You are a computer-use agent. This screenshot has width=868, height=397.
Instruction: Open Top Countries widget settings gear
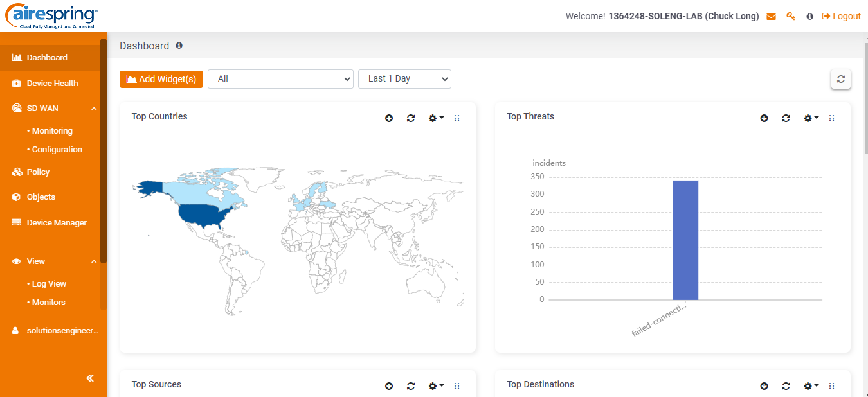436,118
